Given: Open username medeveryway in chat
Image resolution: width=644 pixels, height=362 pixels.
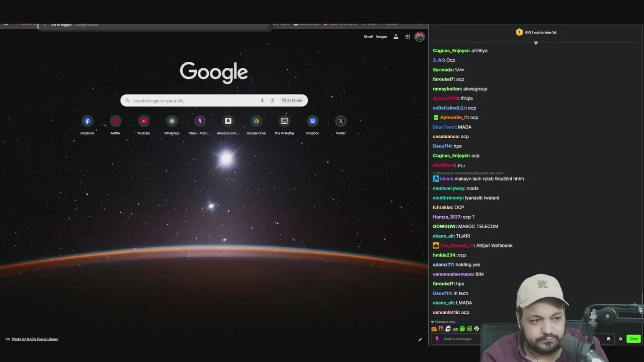Looking at the screenshot, I should pos(448,189).
